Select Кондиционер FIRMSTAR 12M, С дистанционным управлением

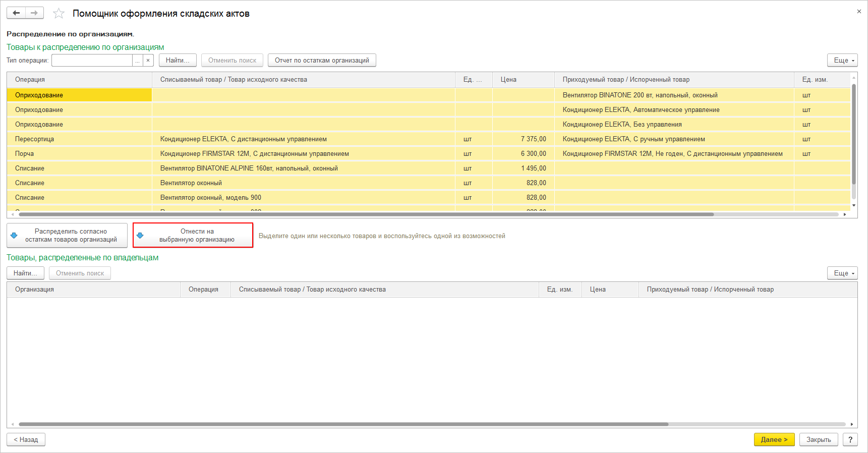click(304, 154)
